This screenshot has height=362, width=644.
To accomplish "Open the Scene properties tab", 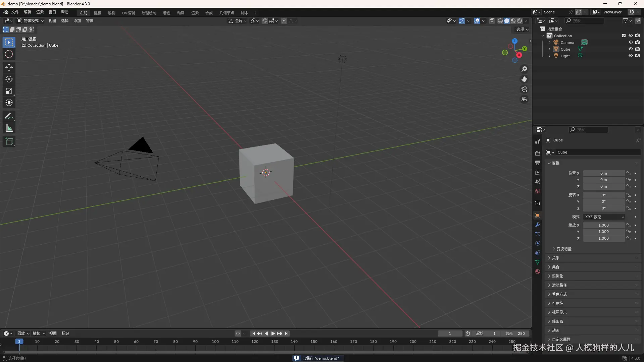I will coord(538,181).
